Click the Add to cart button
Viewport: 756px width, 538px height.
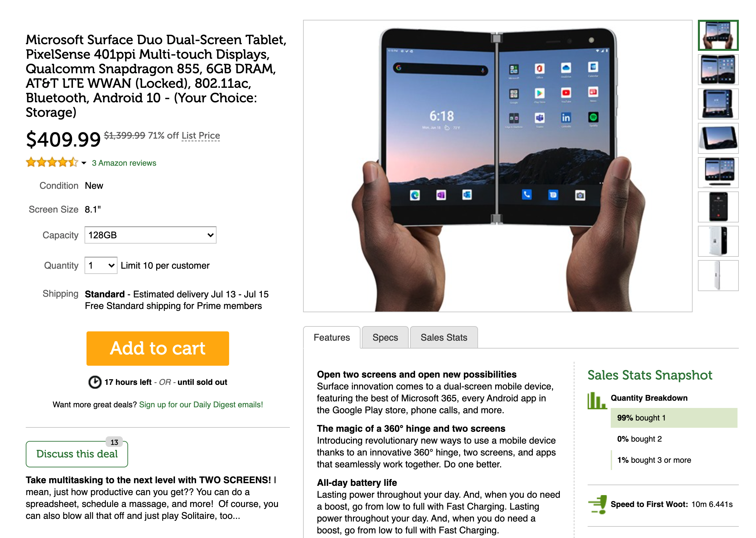(158, 348)
